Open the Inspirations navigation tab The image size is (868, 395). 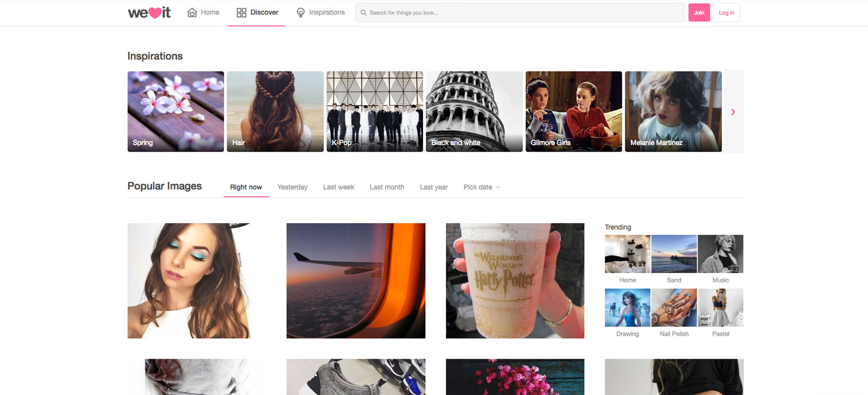click(320, 12)
